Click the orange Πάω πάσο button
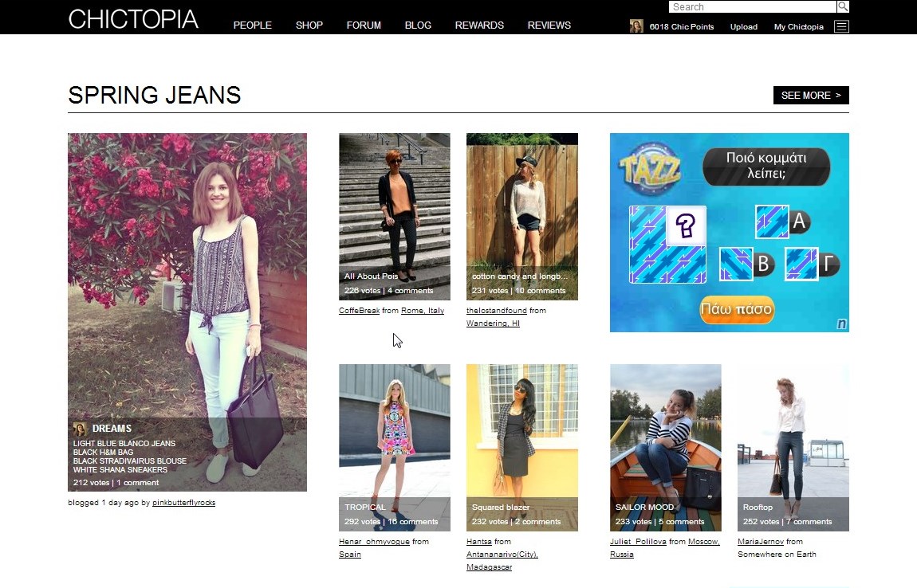 pyautogui.click(x=737, y=309)
